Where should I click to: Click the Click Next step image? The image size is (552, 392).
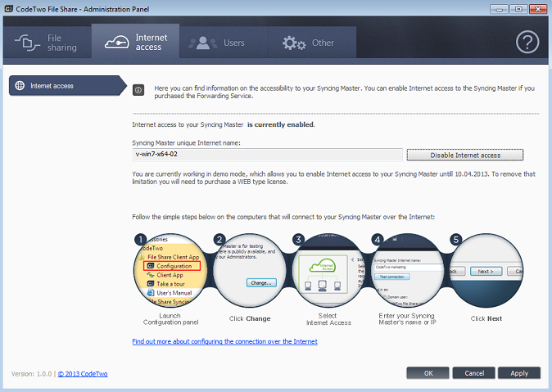(486, 270)
